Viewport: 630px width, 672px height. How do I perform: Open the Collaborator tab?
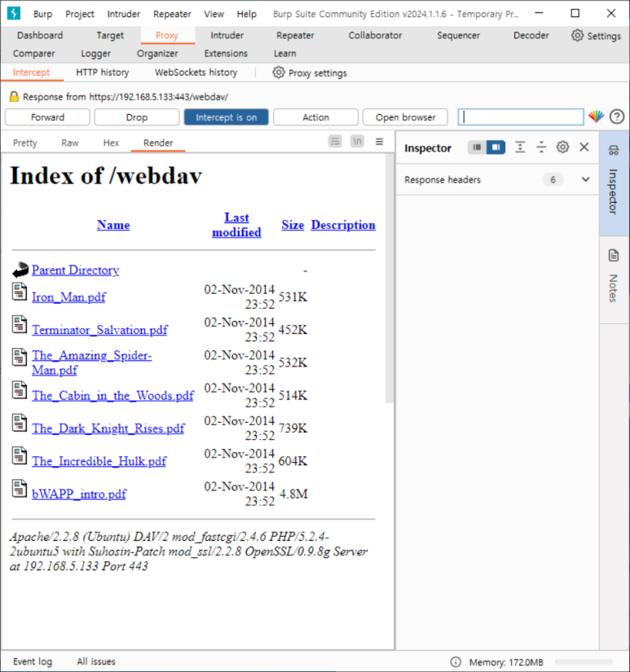click(x=375, y=35)
